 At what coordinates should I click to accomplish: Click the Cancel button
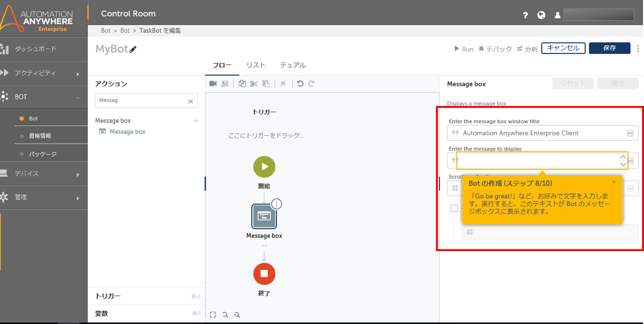click(563, 48)
